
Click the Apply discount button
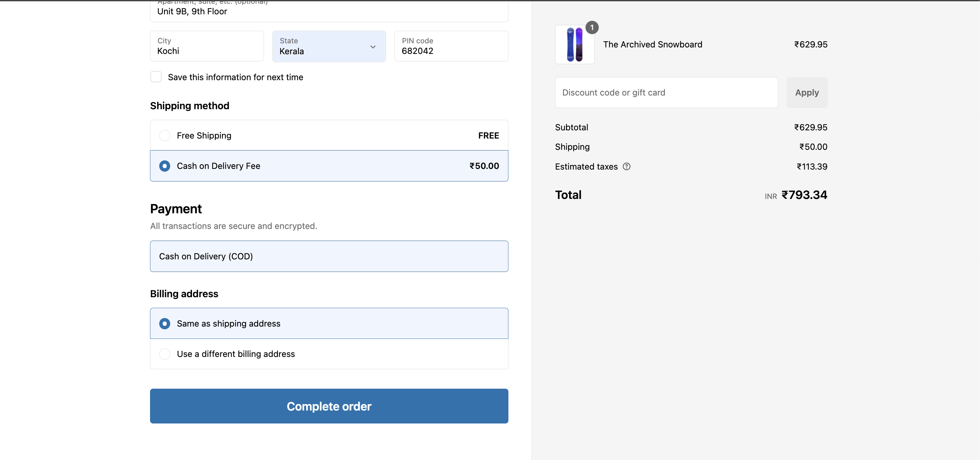[x=806, y=92]
